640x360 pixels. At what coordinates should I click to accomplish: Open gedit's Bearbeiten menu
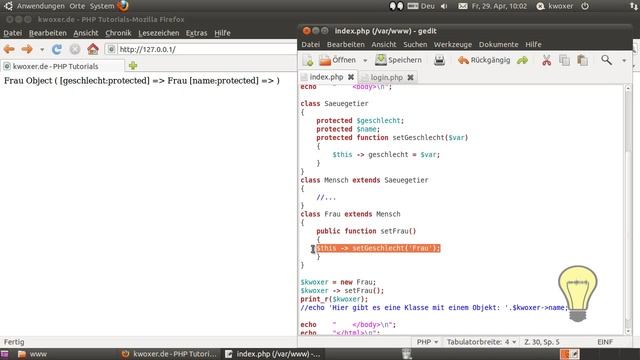[346, 44]
